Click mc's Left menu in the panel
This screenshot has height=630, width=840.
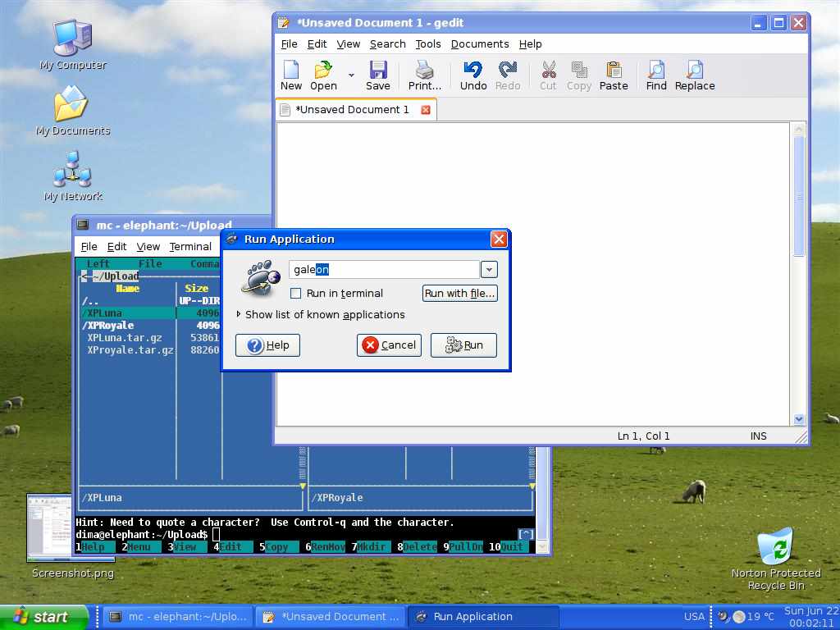[x=98, y=263]
